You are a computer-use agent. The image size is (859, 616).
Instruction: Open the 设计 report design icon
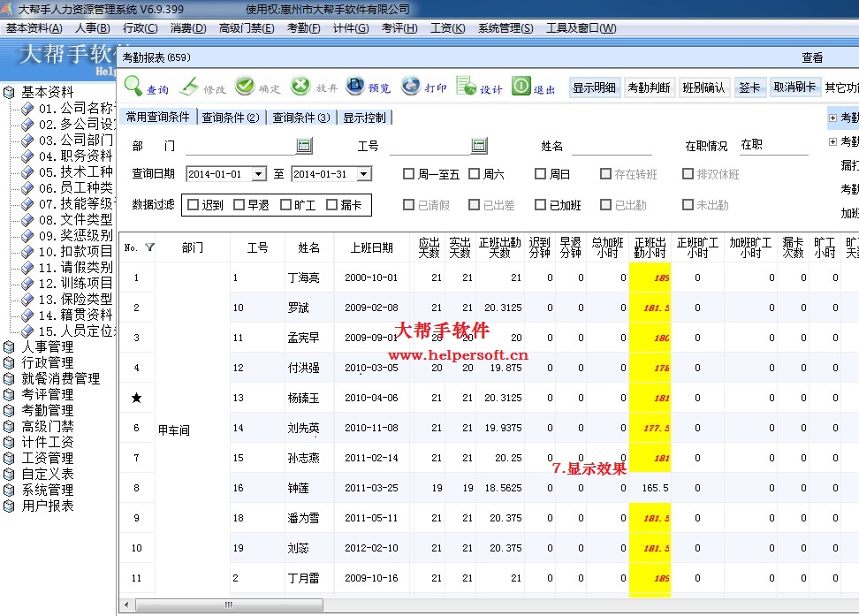[467, 86]
